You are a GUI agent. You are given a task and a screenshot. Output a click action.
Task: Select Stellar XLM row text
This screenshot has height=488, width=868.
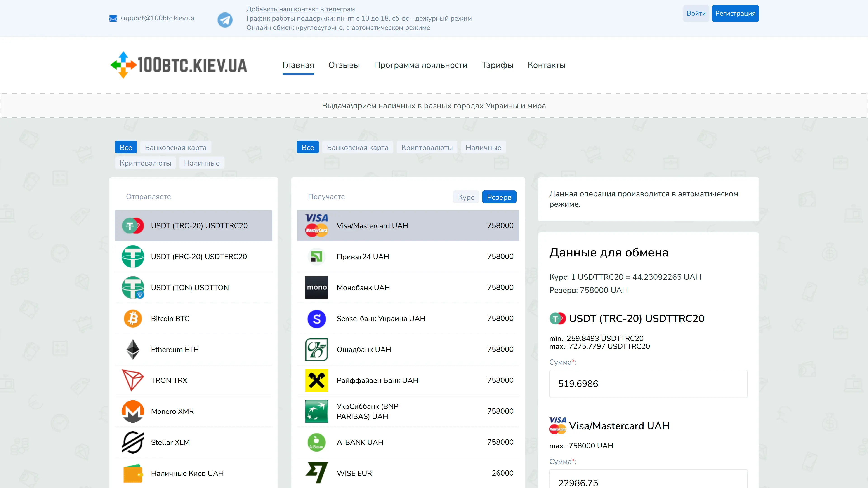[170, 443]
